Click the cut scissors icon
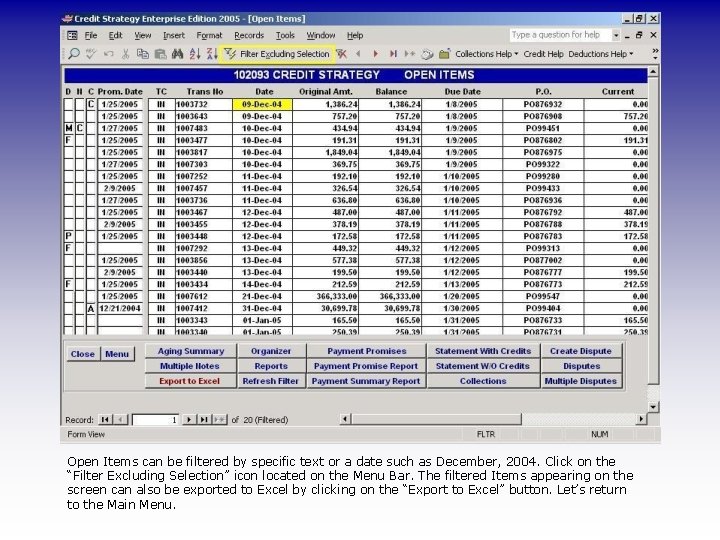This screenshot has height=540, width=720. point(125,54)
